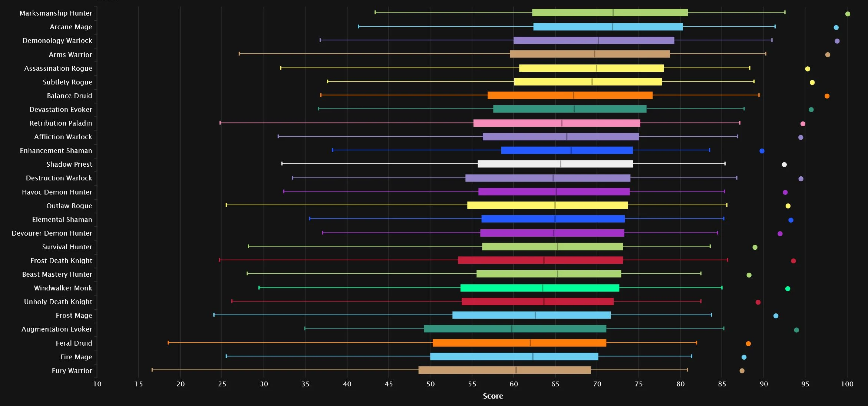
Task: Select the Outlaw Rogue yellow box
Action: [x=547, y=205]
